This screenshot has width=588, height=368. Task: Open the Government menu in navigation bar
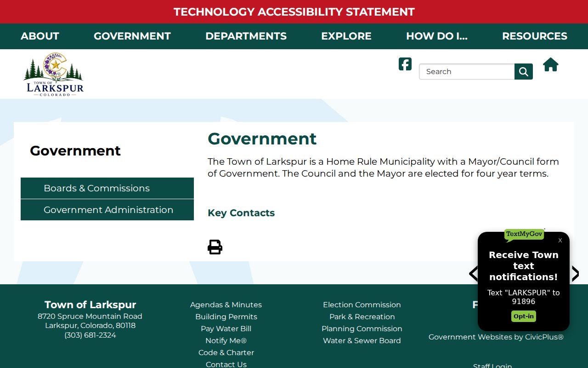(x=132, y=36)
